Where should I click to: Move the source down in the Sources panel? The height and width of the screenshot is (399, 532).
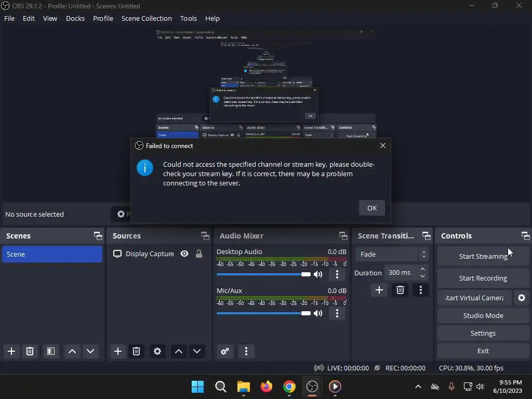tap(197, 351)
